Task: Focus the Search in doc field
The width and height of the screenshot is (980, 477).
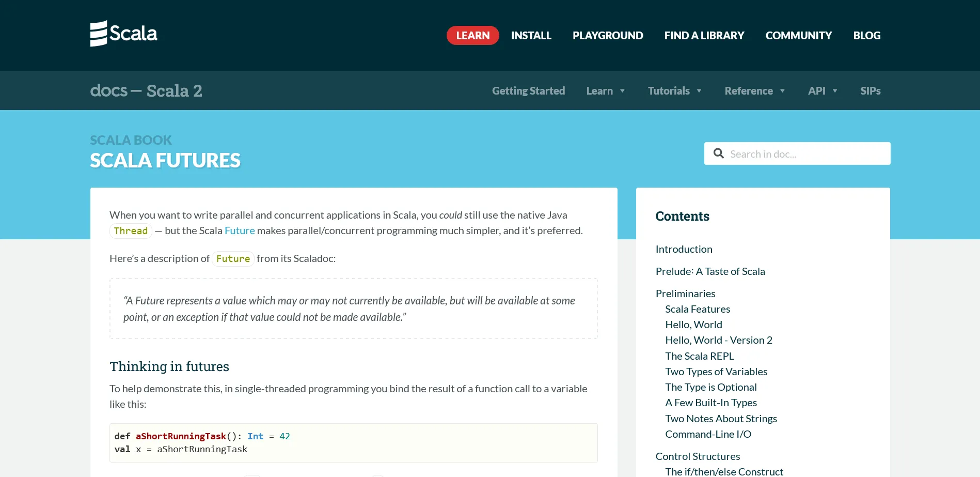Action: [x=797, y=153]
